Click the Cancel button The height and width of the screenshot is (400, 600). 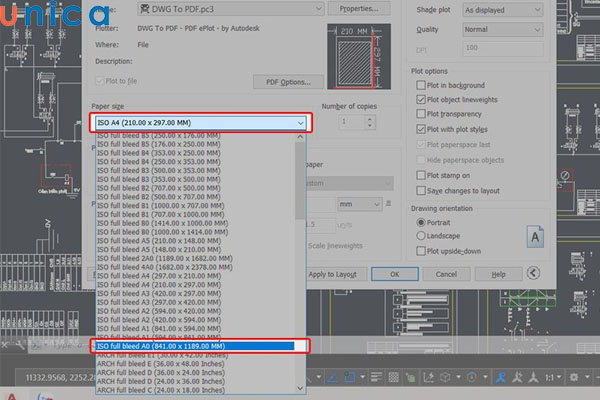pos(446,274)
